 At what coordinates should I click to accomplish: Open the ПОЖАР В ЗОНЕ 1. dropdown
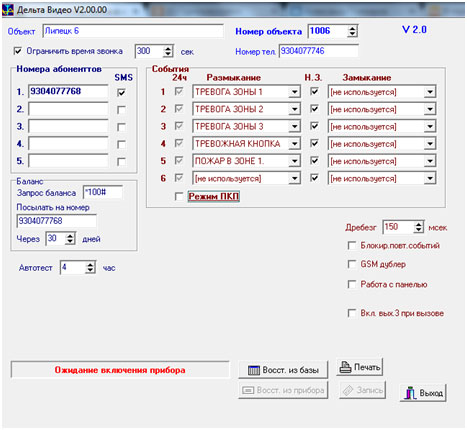[x=294, y=161]
